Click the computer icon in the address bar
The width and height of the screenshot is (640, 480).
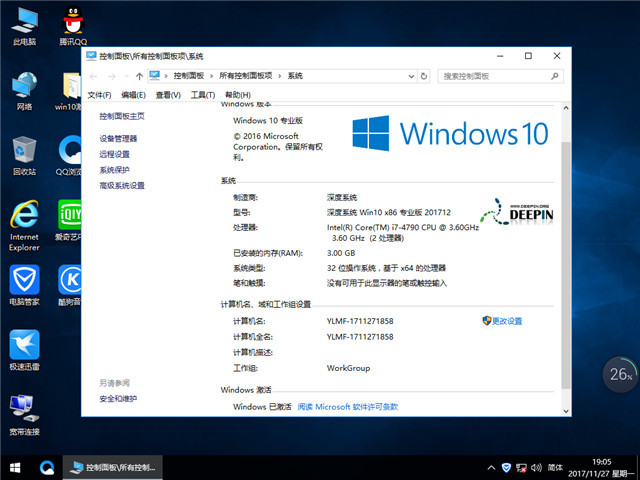154,76
